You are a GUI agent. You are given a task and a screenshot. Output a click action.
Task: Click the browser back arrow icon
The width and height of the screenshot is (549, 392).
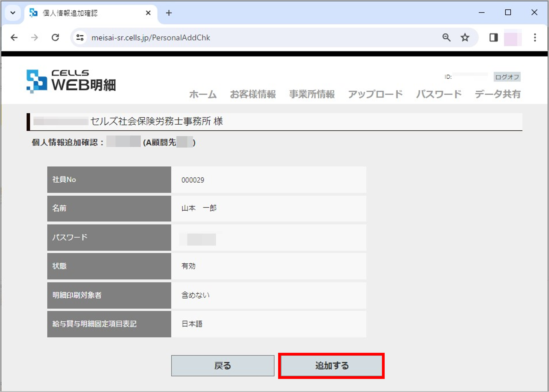click(14, 38)
